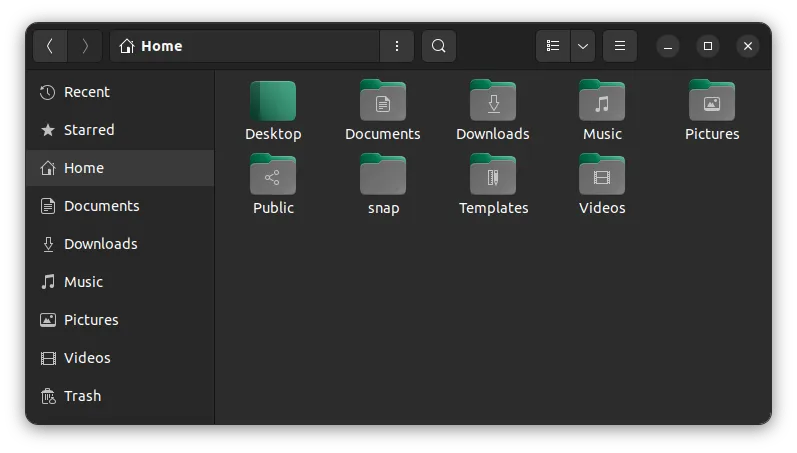This screenshot has height=453, width=797.
Task: Open Starred in the sidebar
Action: [x=89, y=130]
